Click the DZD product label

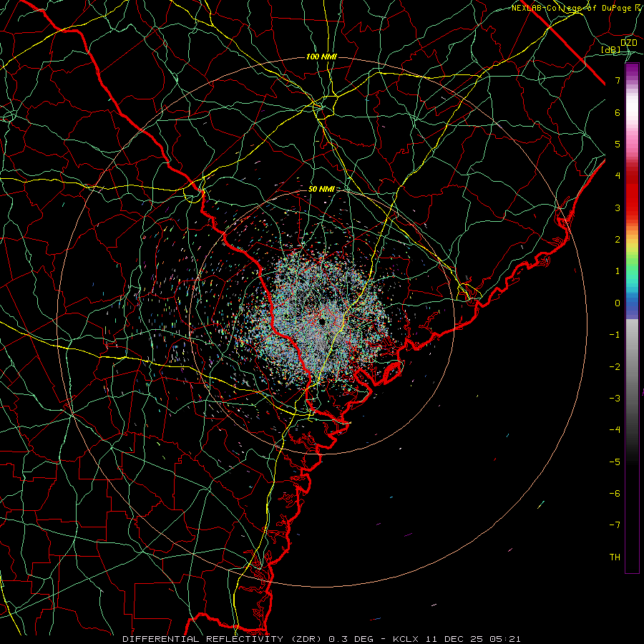(628, 43)
